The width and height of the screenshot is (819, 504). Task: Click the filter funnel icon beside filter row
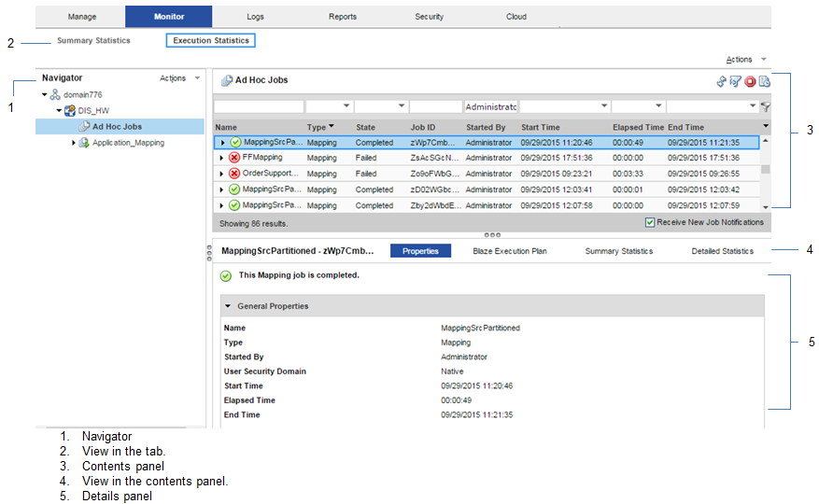(766, 107)
